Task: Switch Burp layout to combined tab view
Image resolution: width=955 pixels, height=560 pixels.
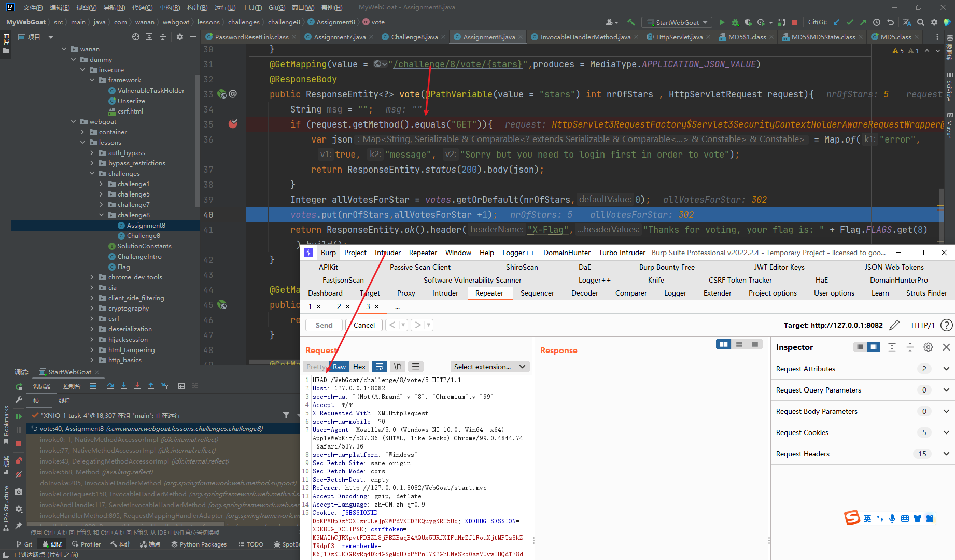Action: [x=755, y=344]
